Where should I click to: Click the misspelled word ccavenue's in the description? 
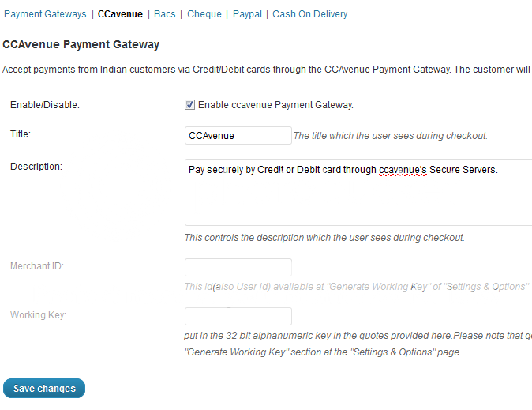point(403,169)
